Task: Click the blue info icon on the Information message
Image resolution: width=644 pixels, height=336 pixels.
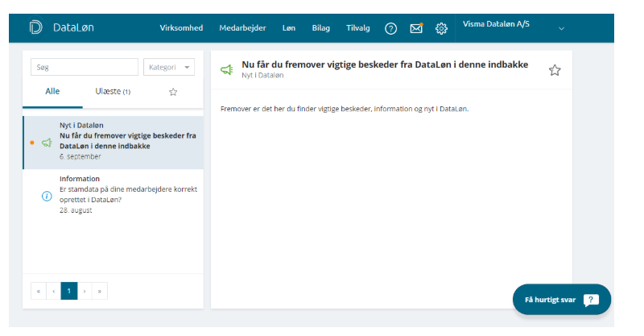Action: pyautogui.click(x=47, y=196)
